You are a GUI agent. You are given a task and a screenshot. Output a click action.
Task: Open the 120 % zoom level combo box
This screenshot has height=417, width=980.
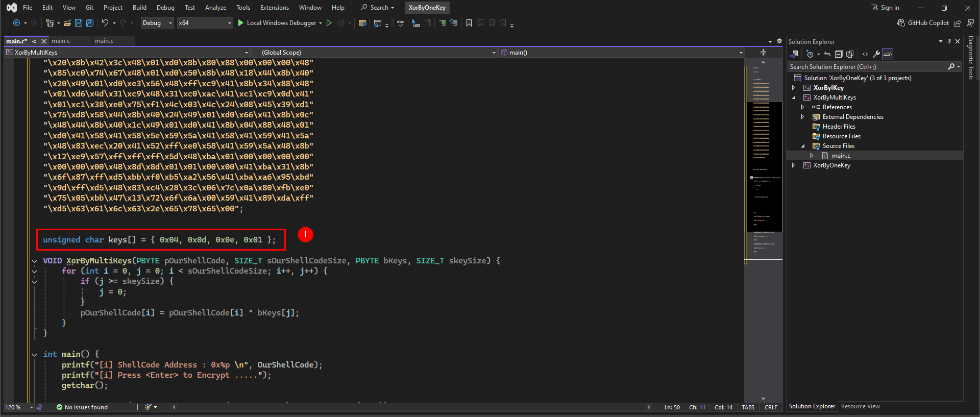pyautogui.click(x=19, y=407)
